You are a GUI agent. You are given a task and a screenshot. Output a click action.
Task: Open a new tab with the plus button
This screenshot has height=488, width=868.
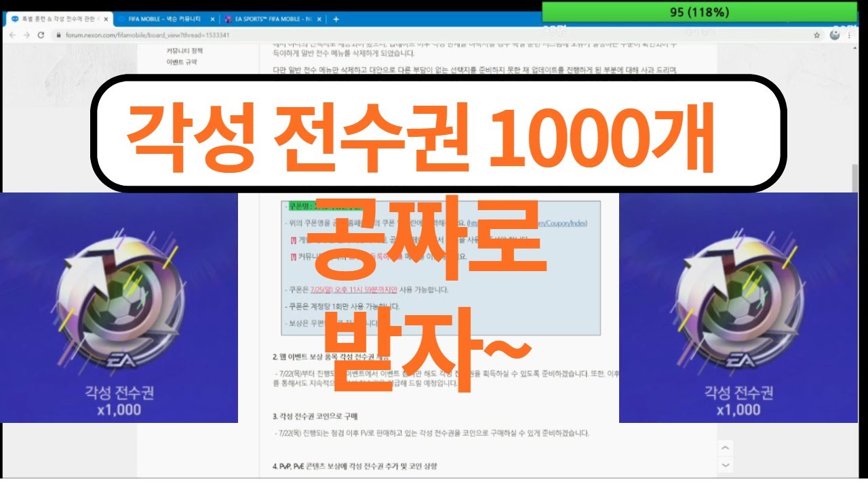point(336,19)
